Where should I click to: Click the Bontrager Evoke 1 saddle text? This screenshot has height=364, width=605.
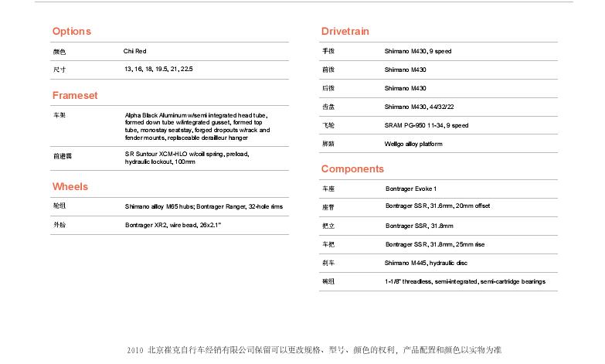click(411, 189)
